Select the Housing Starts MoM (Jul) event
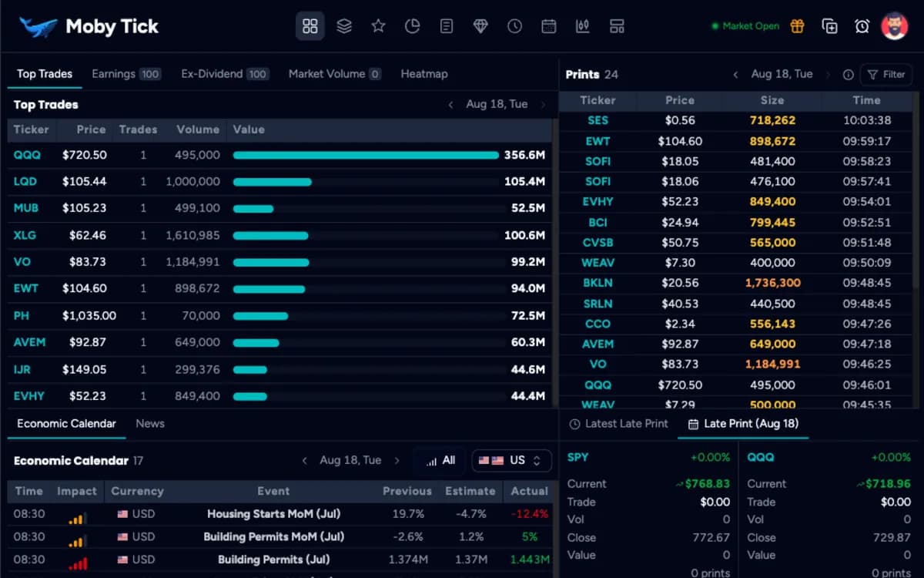Viewport: 924px width, 578px height. (273, 513)
